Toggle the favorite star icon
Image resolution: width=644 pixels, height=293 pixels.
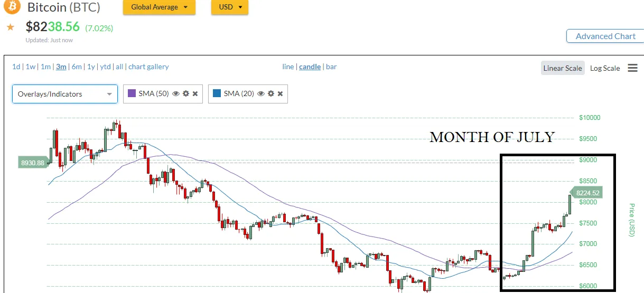click(x=10, y=26)
